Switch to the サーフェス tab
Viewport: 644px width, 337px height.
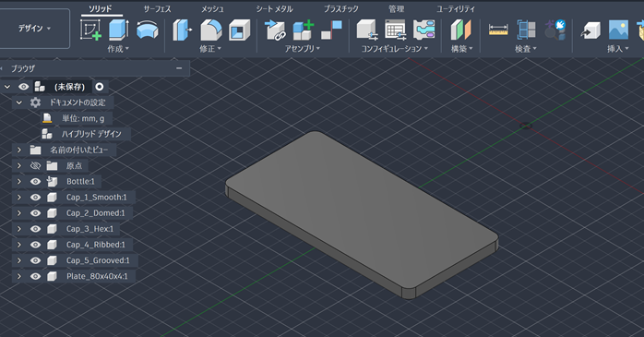(x=157, y=8)
